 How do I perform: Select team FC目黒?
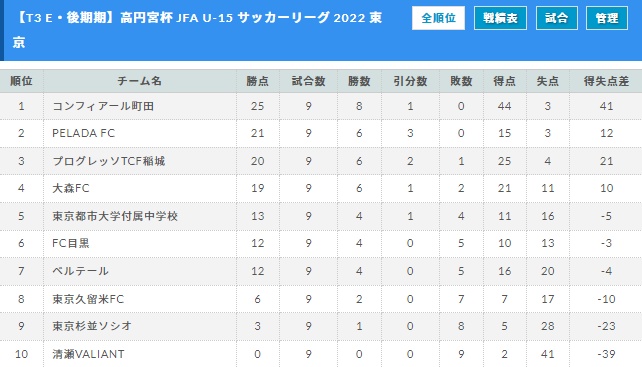coord(71,243)
